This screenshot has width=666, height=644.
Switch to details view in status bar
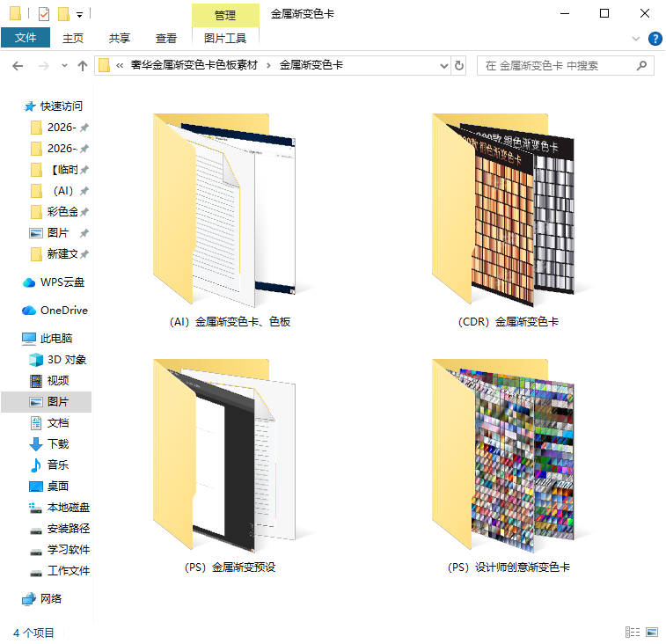633,632
